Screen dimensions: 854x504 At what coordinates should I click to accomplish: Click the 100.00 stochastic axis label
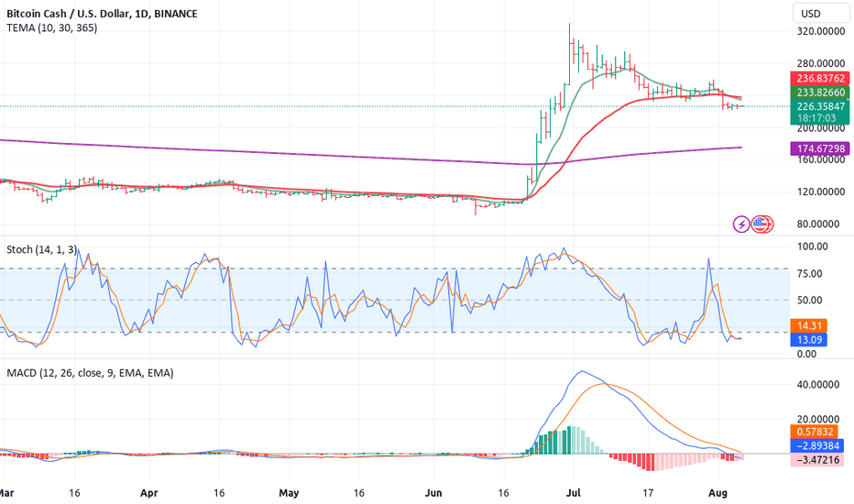coord(812,247)
